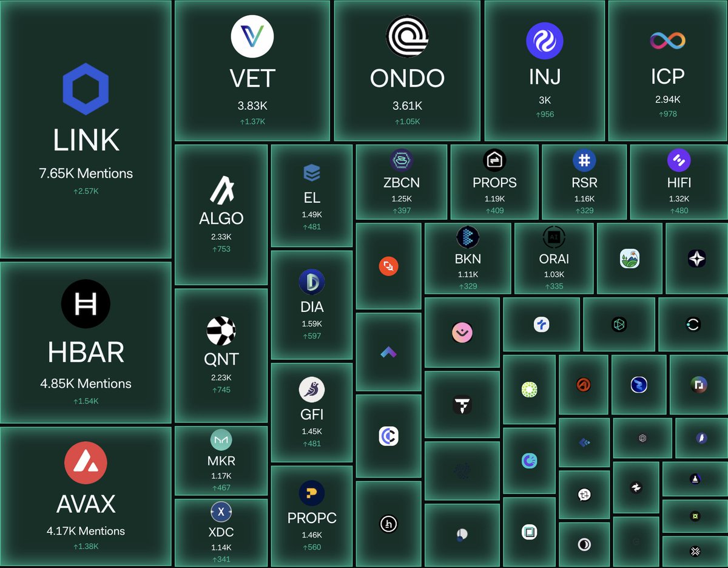Select the black HBAR logo
The image size is (728, 568).
click(86, 305)
